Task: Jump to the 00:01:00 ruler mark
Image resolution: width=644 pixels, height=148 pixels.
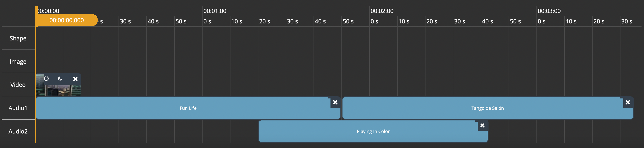Action: click(215, 11)
